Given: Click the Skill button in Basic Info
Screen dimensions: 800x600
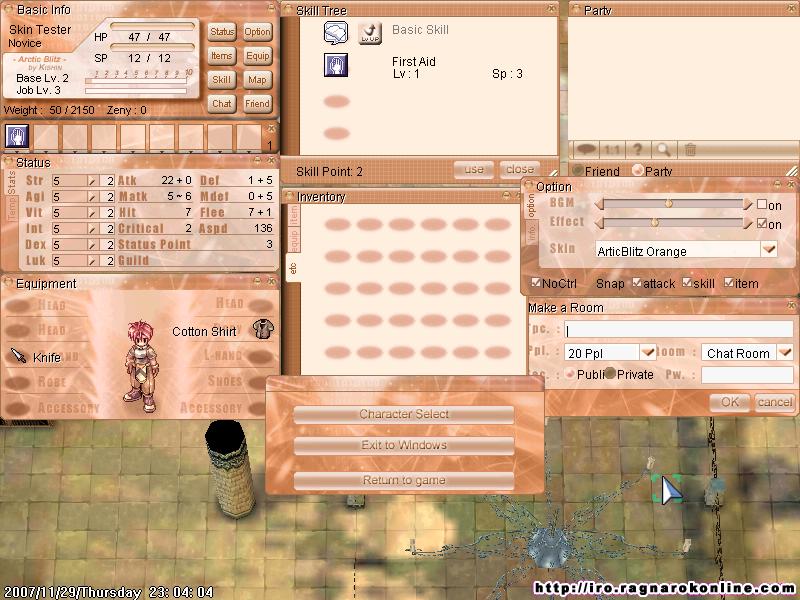Looking at the screenshot, I should 222,80.
